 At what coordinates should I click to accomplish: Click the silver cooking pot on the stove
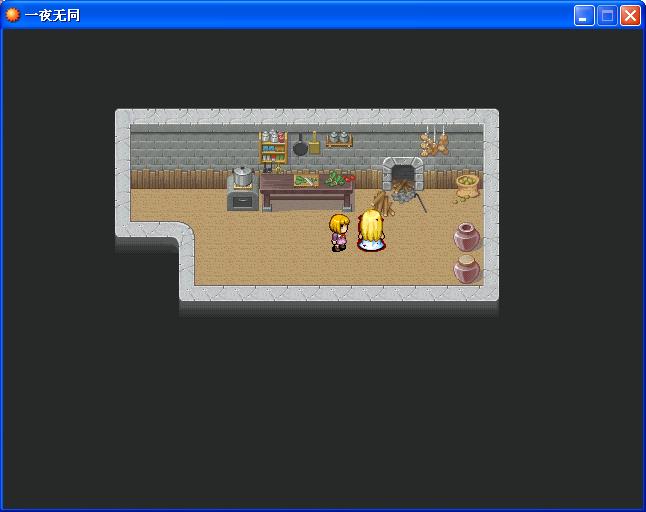(243, 176)
